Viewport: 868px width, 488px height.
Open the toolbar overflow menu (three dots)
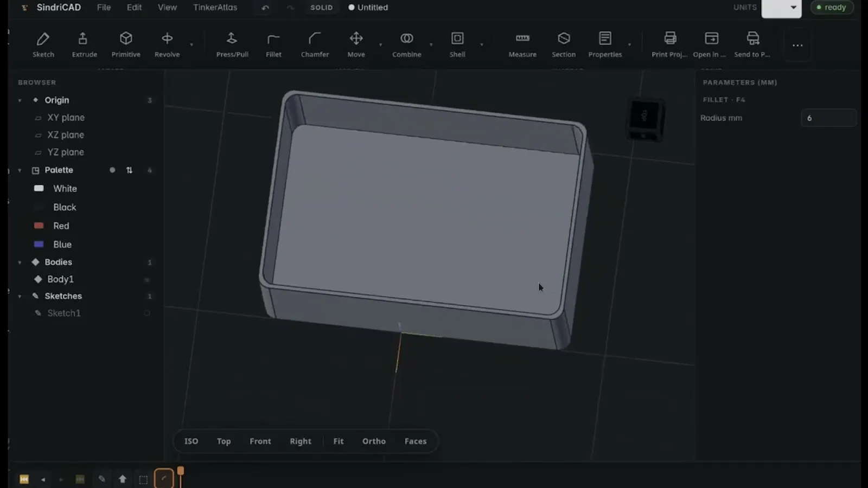tap(797, 45)
